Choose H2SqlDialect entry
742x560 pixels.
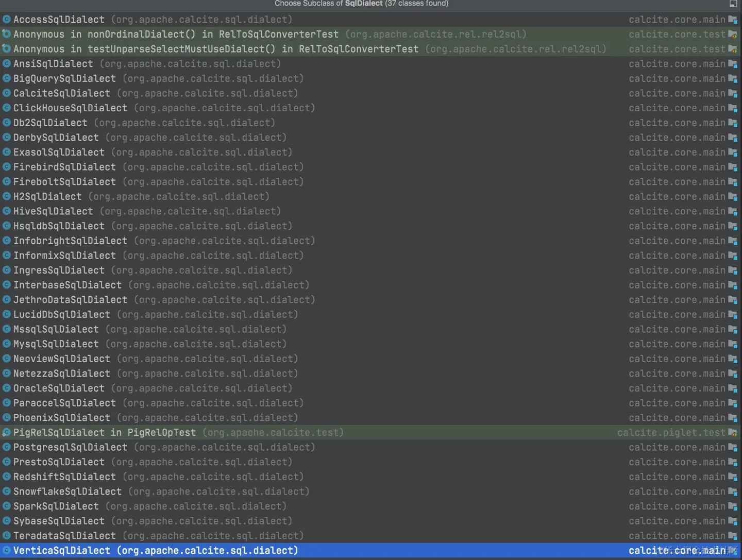coord(370,197)
